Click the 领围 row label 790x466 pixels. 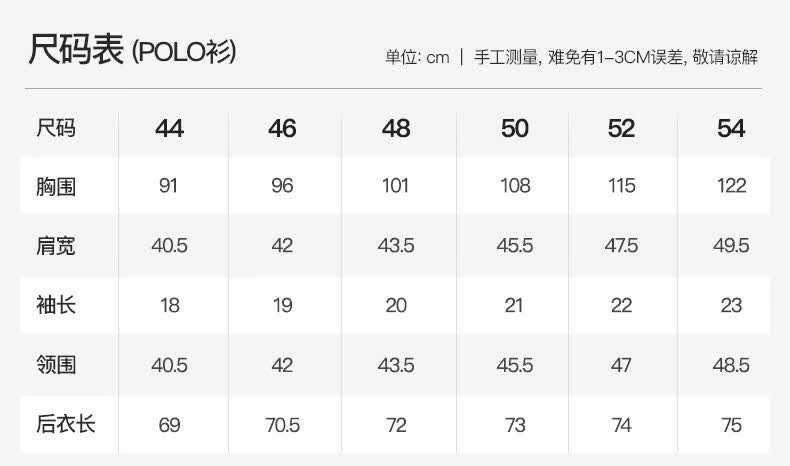point(56,365)
